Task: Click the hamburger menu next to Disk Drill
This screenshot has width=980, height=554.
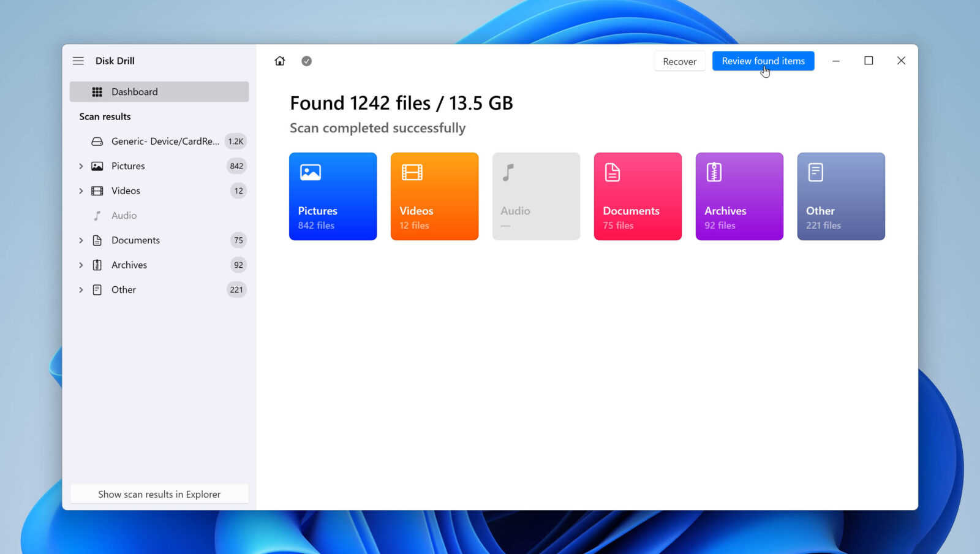Action: tap(78, 61)
